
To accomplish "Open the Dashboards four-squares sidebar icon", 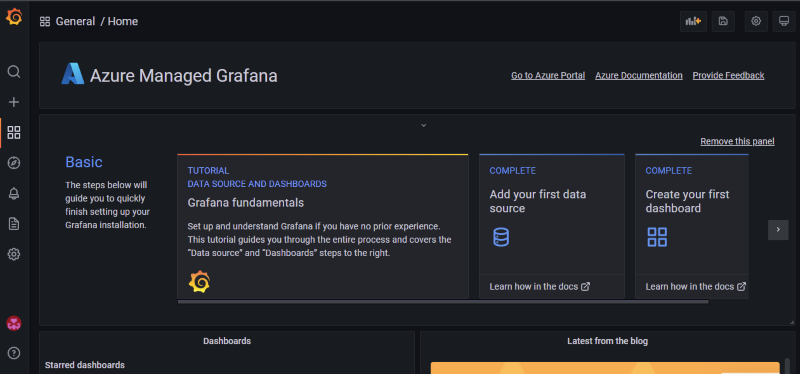I will (x=14, y=133).
